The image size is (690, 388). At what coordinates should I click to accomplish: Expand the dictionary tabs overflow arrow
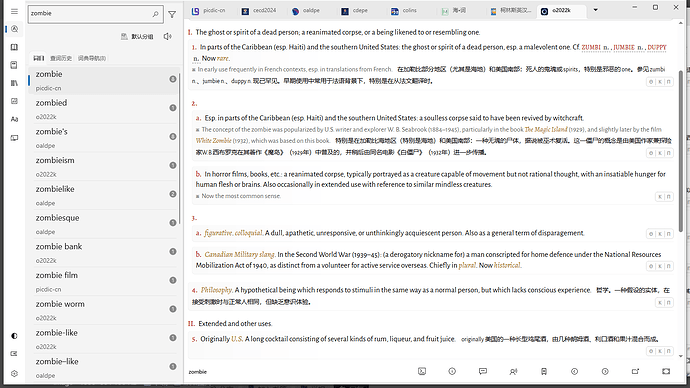[x=595, y=10]
